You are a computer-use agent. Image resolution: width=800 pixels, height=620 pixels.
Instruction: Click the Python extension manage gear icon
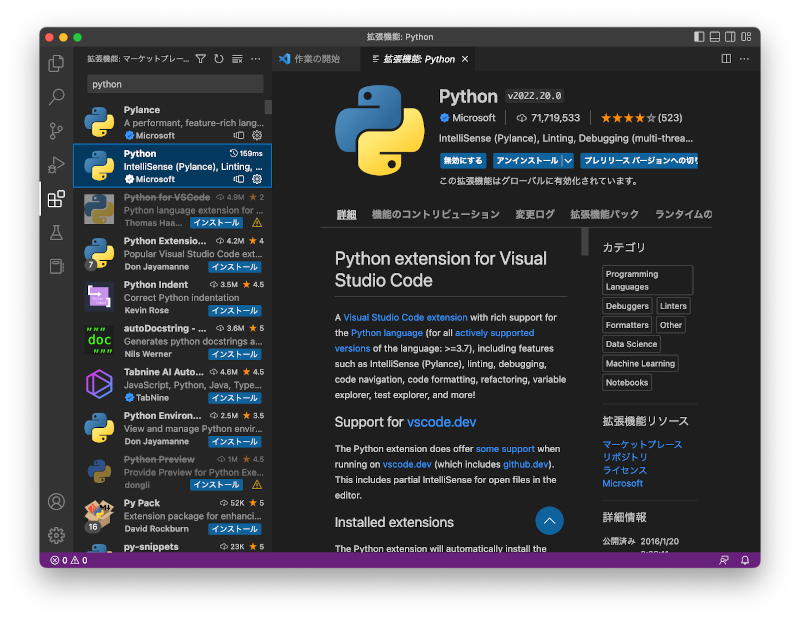(x=257, y=179)
